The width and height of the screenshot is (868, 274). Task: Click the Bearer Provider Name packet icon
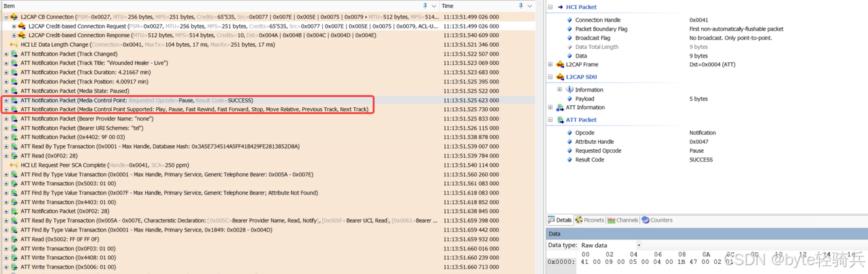(x=14, y=119)
